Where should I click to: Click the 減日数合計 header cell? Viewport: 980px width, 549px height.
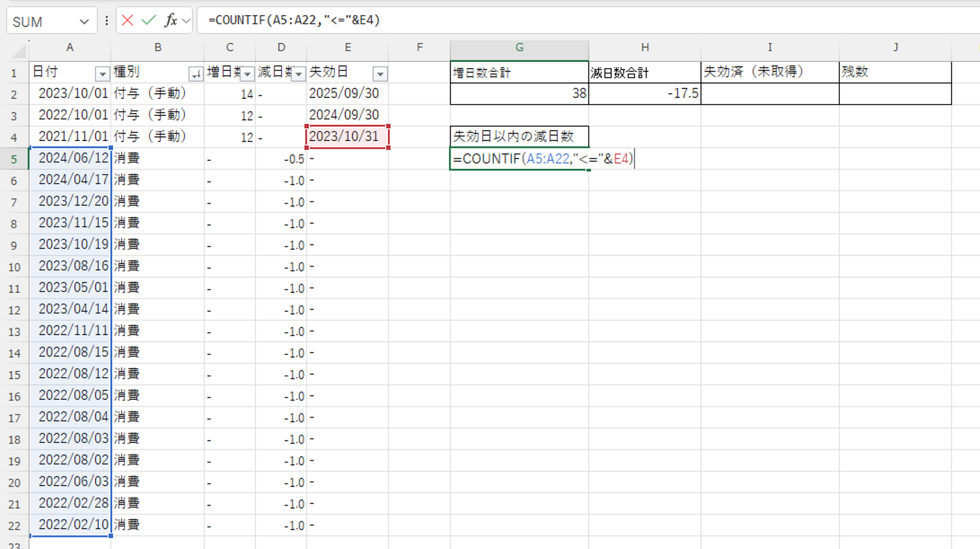tap(645, 72)
